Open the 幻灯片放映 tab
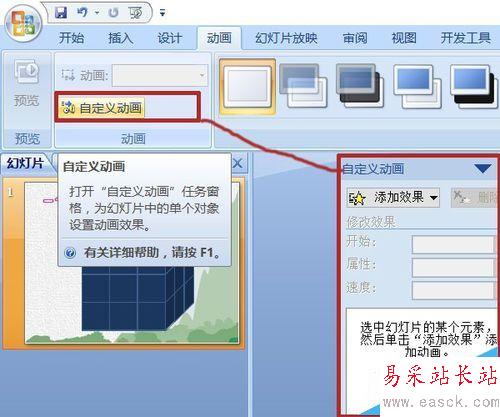 click(x=286, y=38)
